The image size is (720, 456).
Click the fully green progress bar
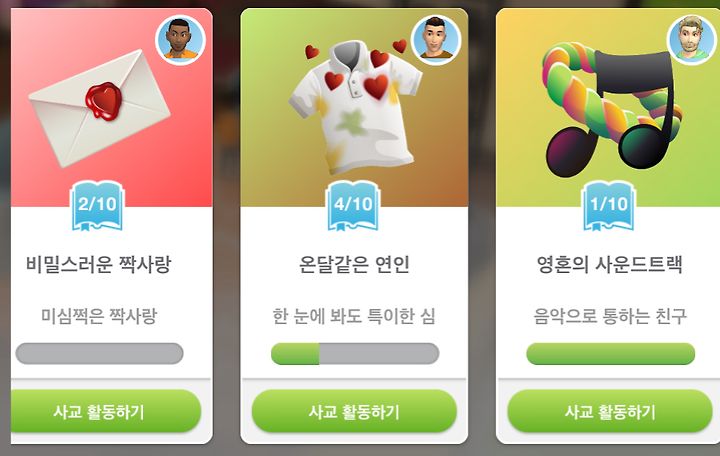611,354
